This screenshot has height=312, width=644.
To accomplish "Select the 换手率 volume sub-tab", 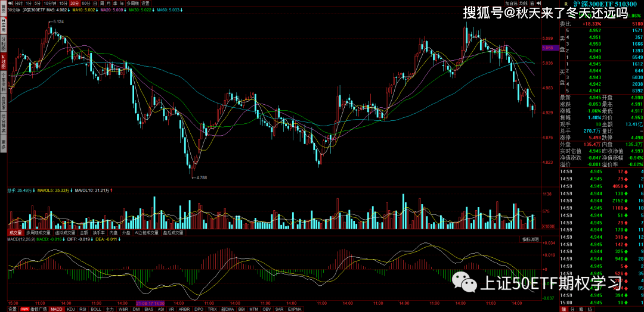I will pyautogui.click(x=99, y=233).
